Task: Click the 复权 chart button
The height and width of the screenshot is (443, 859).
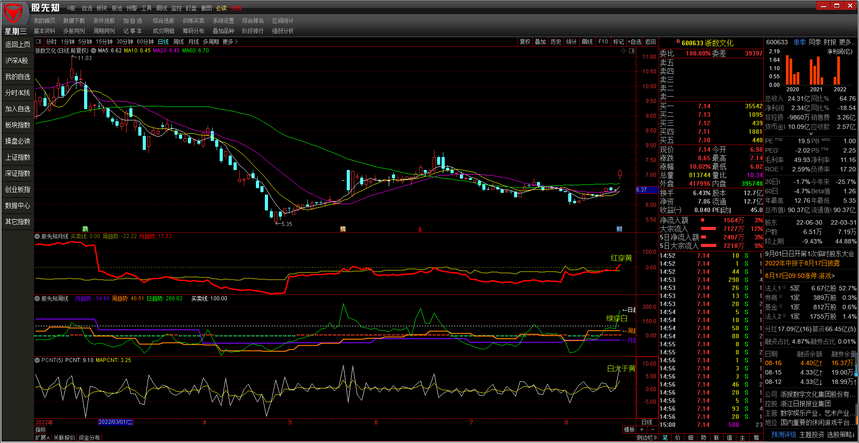Action: pos(525,42)
